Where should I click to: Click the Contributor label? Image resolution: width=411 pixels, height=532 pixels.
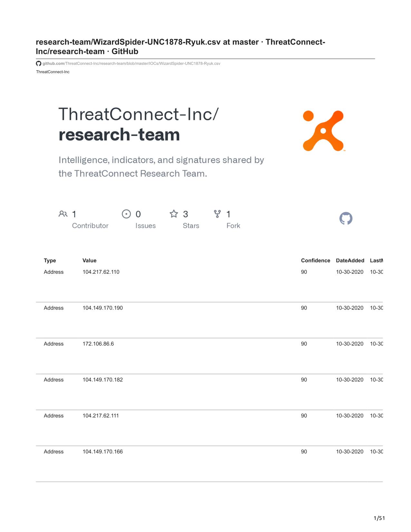pyautogui.click(x=90, y=226)
